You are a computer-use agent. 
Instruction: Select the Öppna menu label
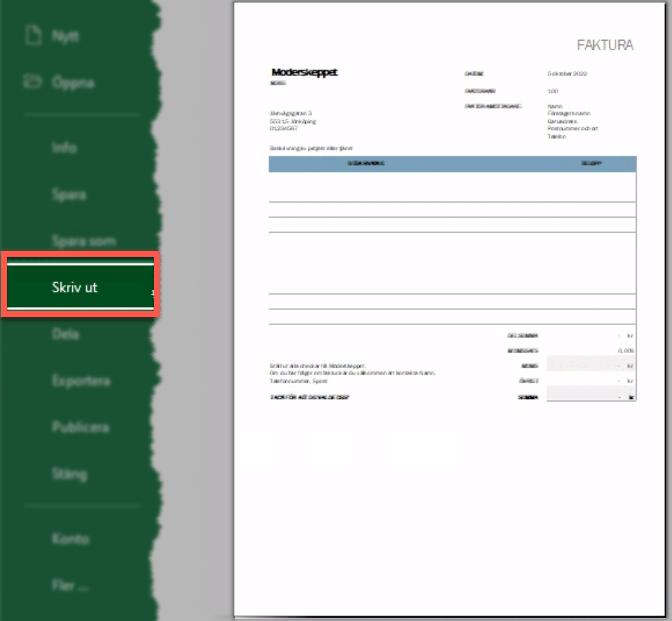[x=73, y=83]
